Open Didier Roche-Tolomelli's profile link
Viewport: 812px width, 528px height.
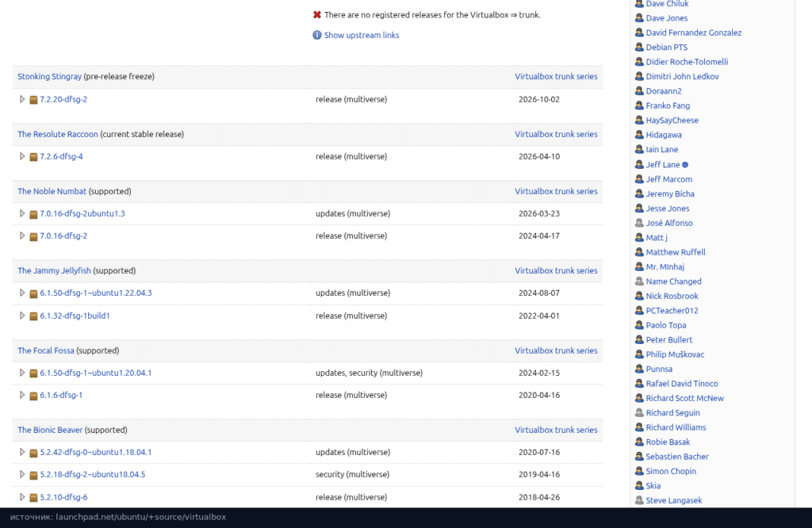point(687,62)
